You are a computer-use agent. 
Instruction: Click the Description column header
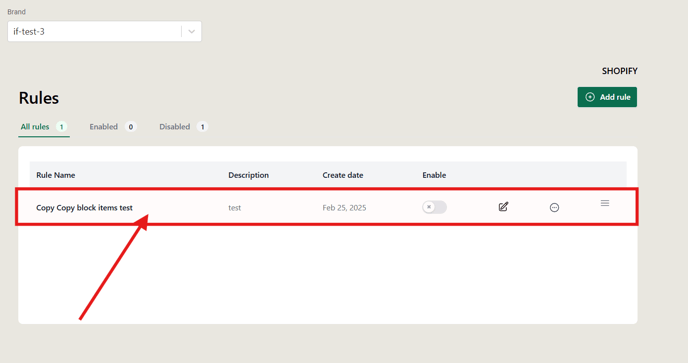coord(248,175)
